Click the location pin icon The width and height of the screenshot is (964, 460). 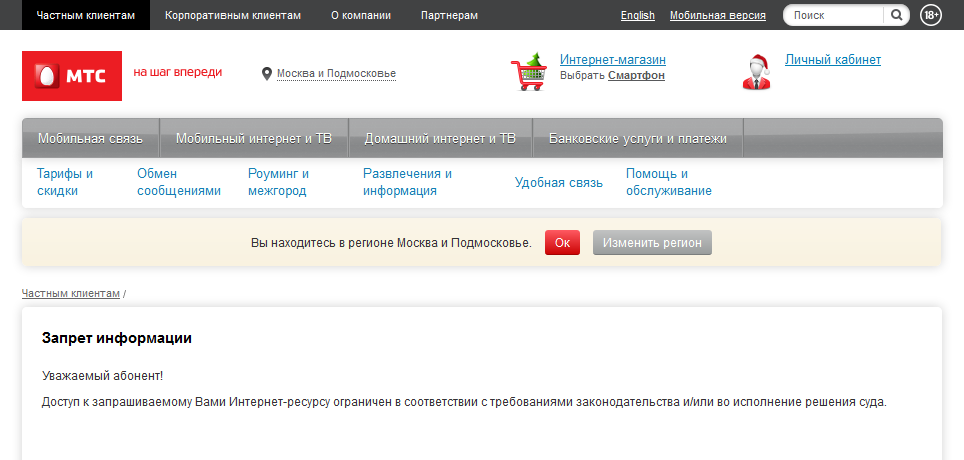267,74
